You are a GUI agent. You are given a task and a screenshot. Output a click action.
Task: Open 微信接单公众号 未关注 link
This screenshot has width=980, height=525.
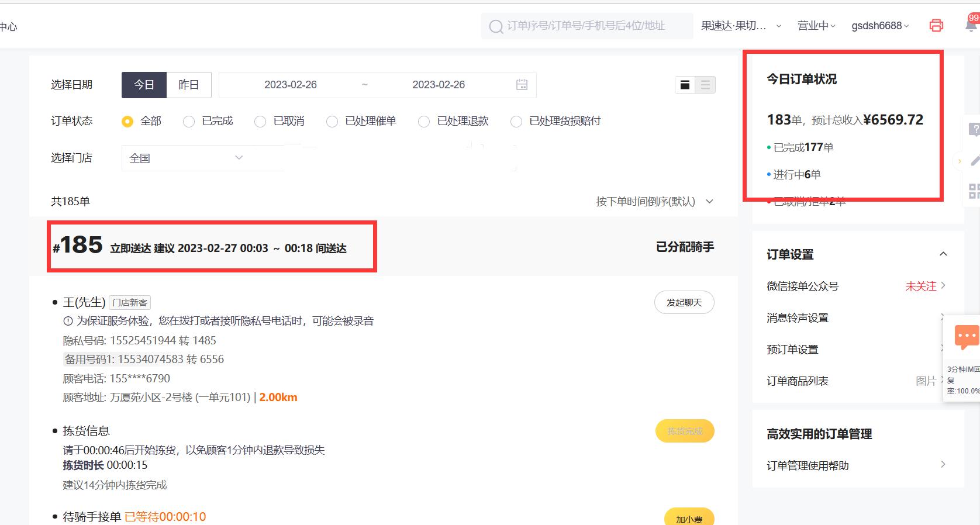tap(925, 286)
